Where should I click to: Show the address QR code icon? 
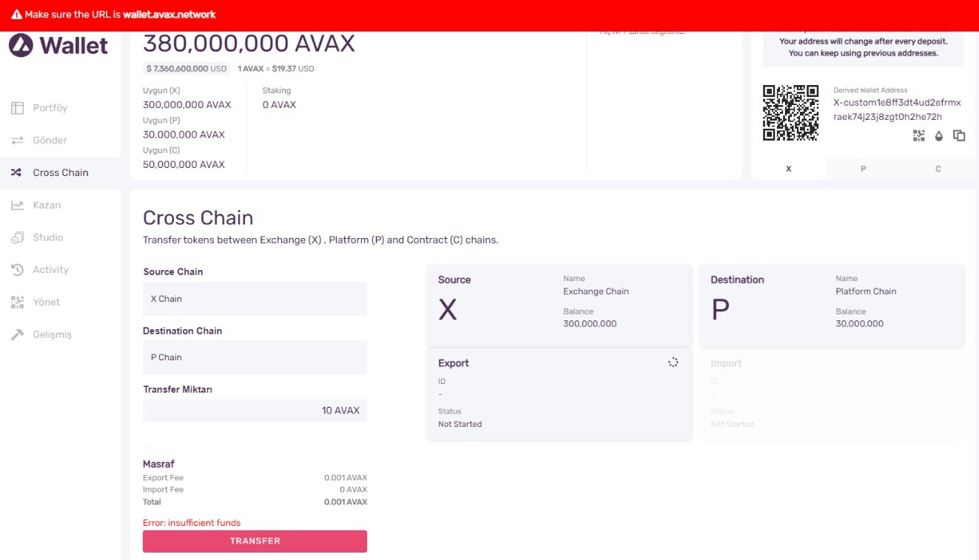pos(919,135)
